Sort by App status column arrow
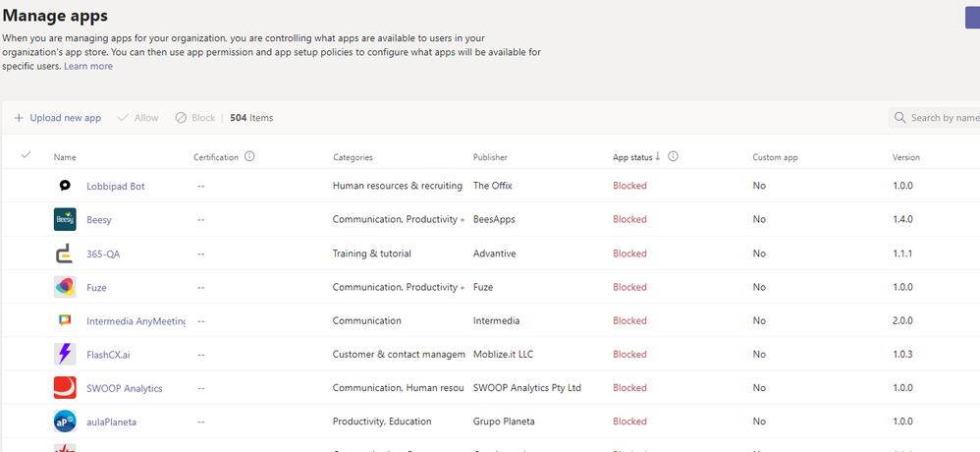The image size is (980, 452). click(658, 156)
